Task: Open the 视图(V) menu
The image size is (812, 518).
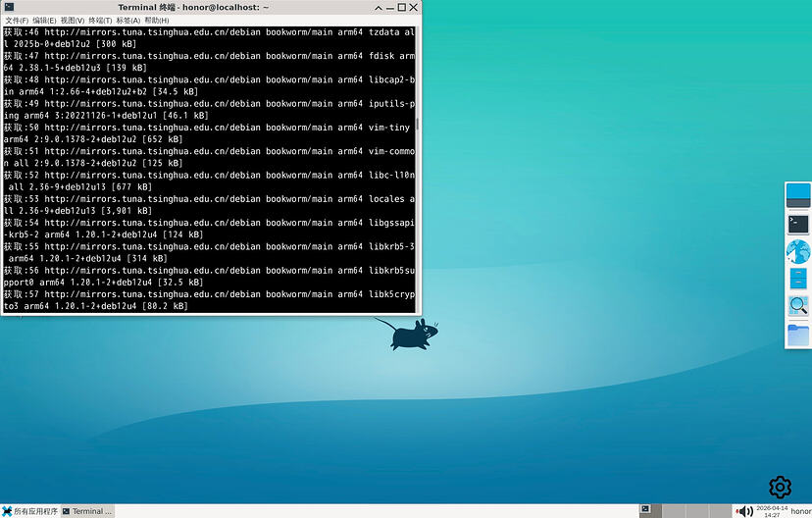Action: pos(72,21)
